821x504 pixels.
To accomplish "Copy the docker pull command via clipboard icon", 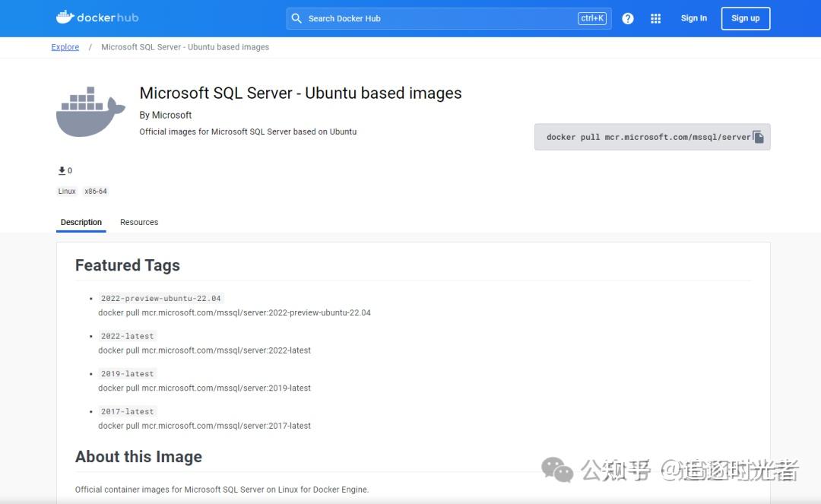I will coord(759,136).
